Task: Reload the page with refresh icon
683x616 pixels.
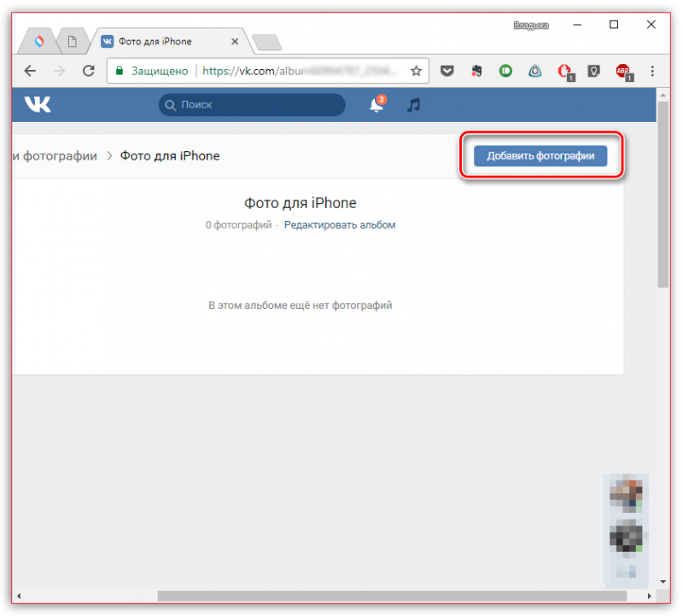Action: point(89,71)
